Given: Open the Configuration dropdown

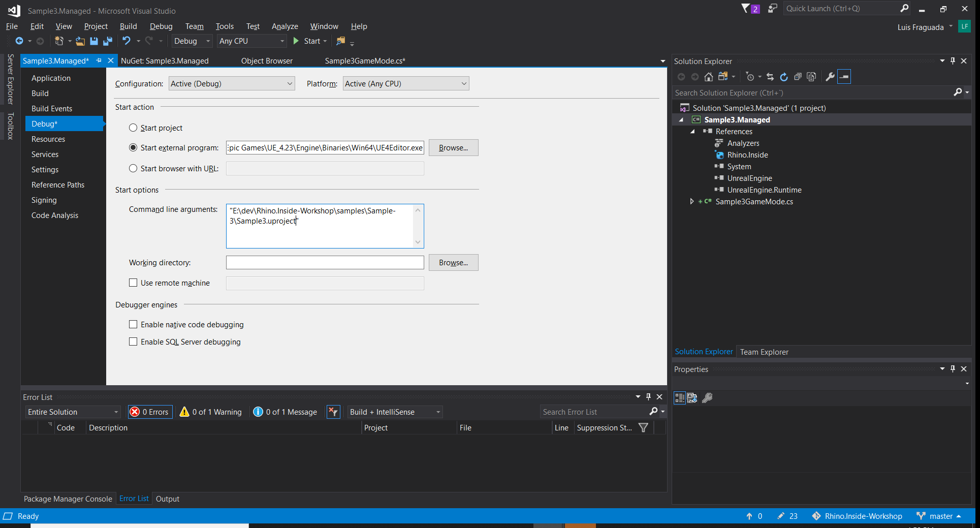Looking at the screenshot, I should (232, 83).
